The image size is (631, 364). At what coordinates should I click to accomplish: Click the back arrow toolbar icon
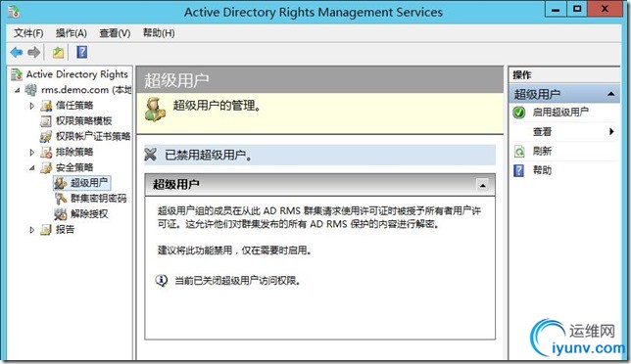(17, 52)
